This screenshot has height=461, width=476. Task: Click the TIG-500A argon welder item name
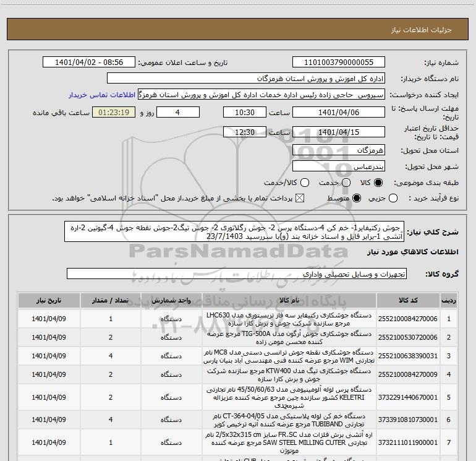pyautogui.click(x=289, y=338)
